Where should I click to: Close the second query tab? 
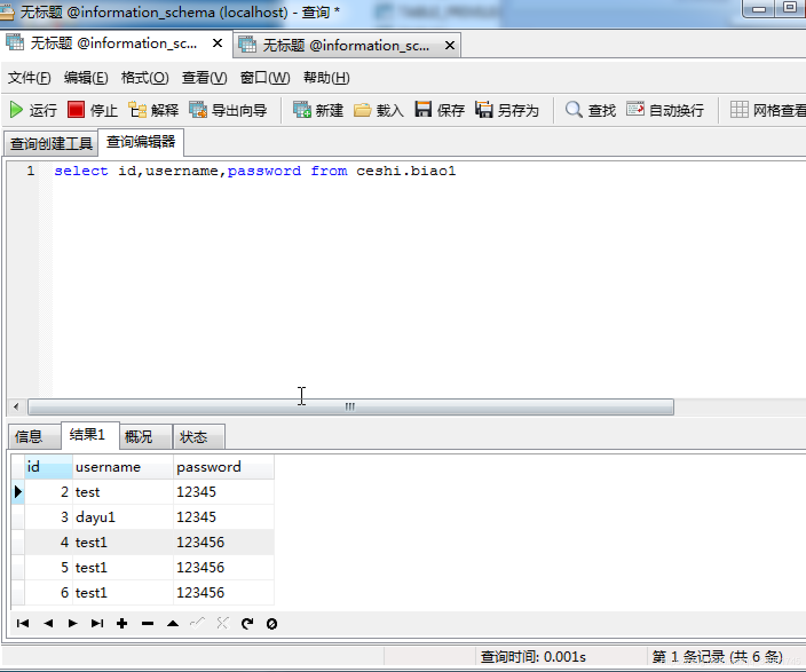[x=450, y=45]
